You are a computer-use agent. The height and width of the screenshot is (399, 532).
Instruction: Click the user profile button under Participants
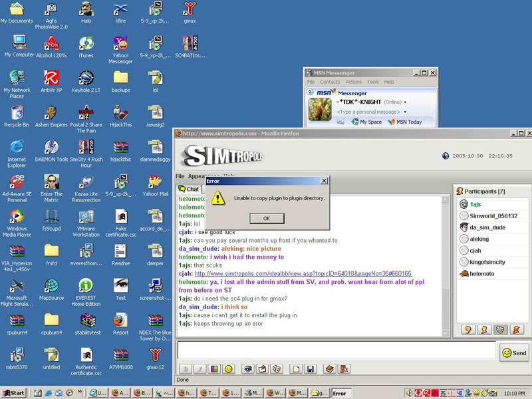click(x=484, y=329)
